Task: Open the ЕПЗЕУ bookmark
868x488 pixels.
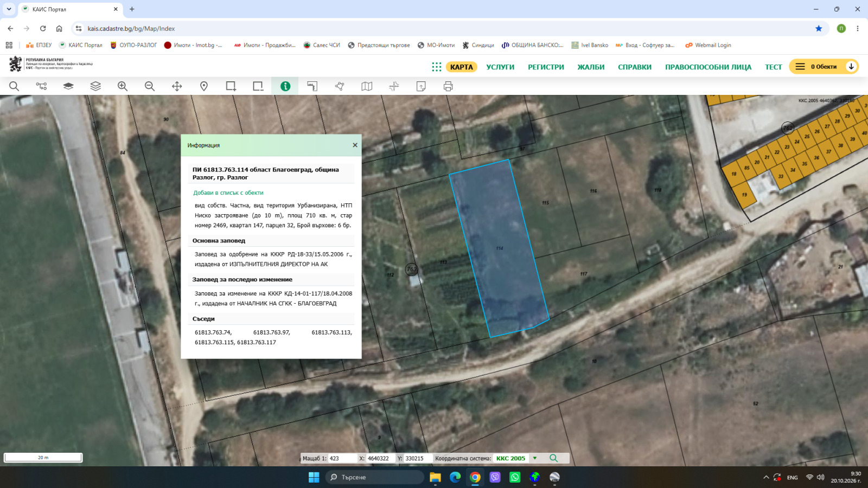Action: click(x=39, y=45)
